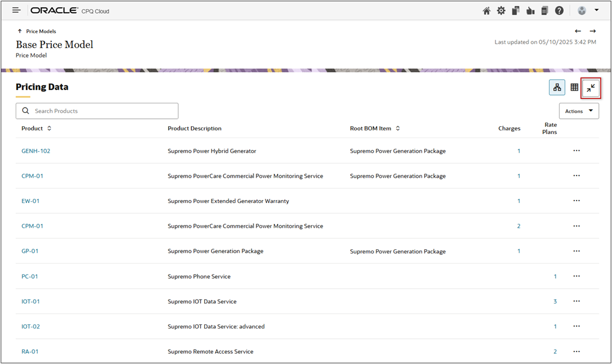Viewport: 612px width, 364px height.
Task: Switch to hierarchy view of pricing data
Action: coord(557,88)
